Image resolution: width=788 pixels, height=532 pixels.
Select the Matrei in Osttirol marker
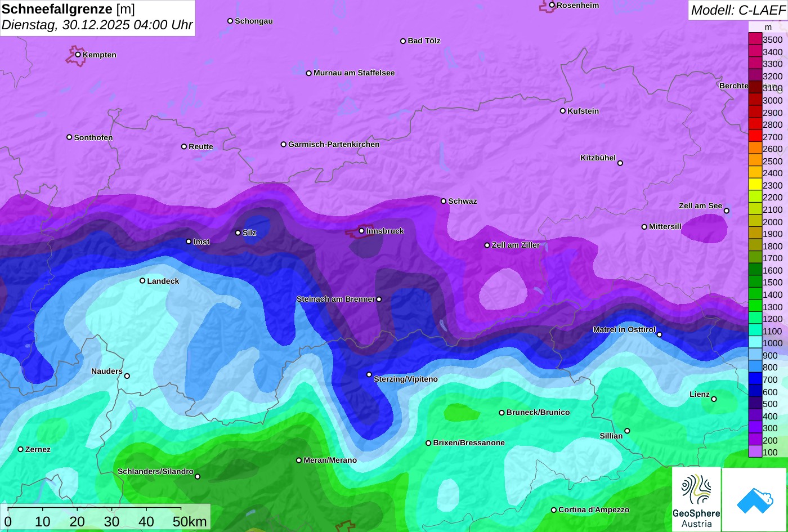click(x=659, y=334)
